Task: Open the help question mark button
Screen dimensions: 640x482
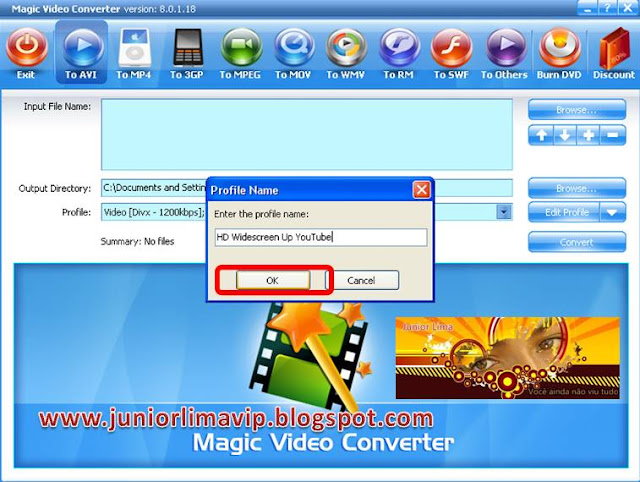Action: click(607, 7)
